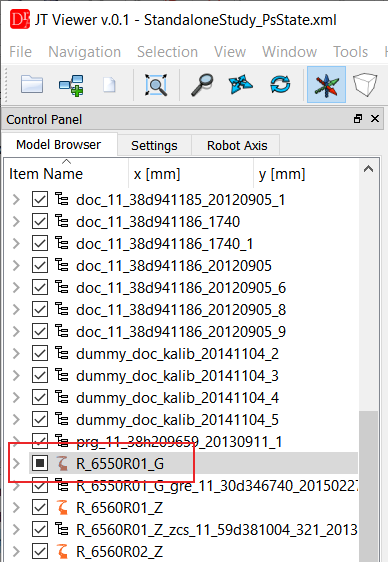Uncheck doc_11_38d941185_20120905_1 checkbox
The height and width of the screenshot is (562, 388).
pos(40,199)
